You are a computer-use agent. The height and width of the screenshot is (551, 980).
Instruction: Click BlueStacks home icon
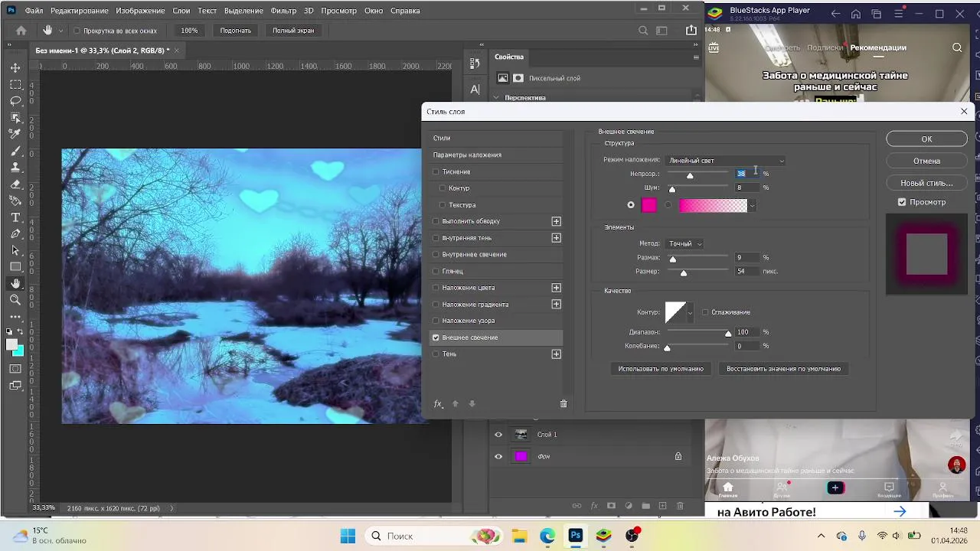point(856,14)
